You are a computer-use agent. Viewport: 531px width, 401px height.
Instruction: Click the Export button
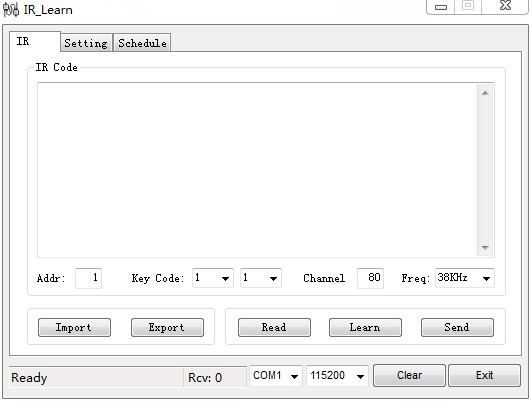coord(167,328)
